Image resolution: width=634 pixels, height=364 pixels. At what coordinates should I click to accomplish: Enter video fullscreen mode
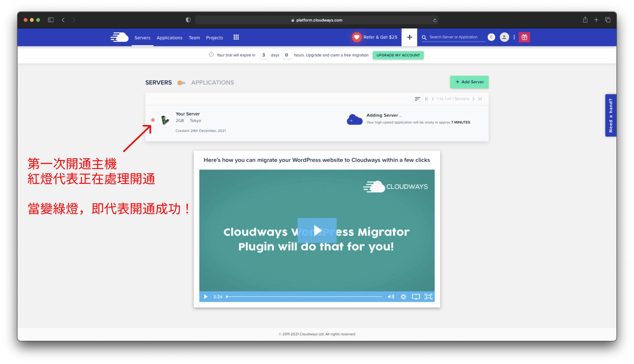click(428, 297)
